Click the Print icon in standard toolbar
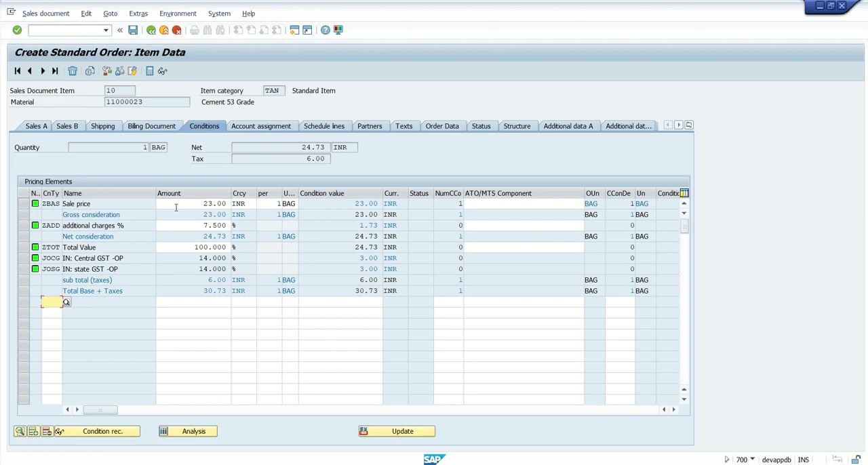This screenshot has height=465, width=868. point(195,30)
